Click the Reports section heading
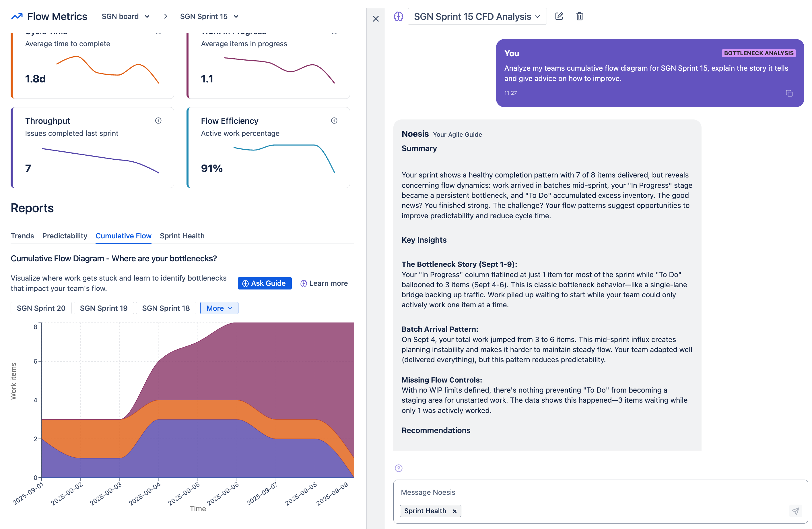 (32, 208)
